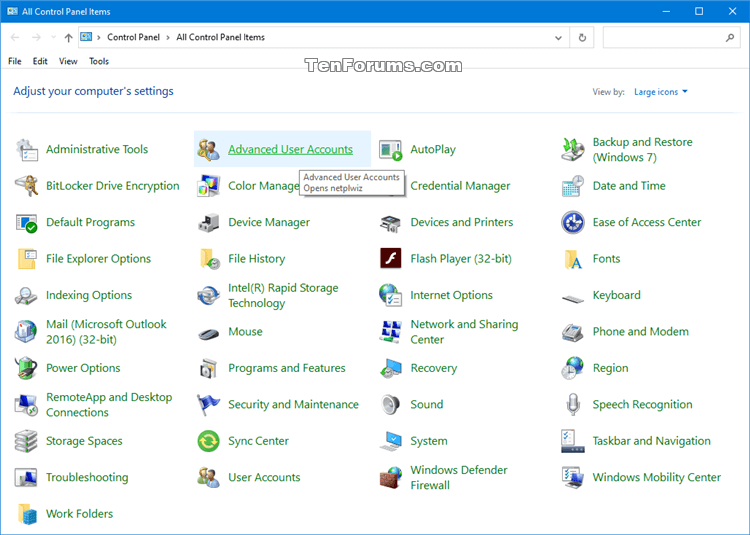Open the Device Manager icon
The height and width of the screenshot is (535, 750).
pyautogui.click(x=209, y=222)
